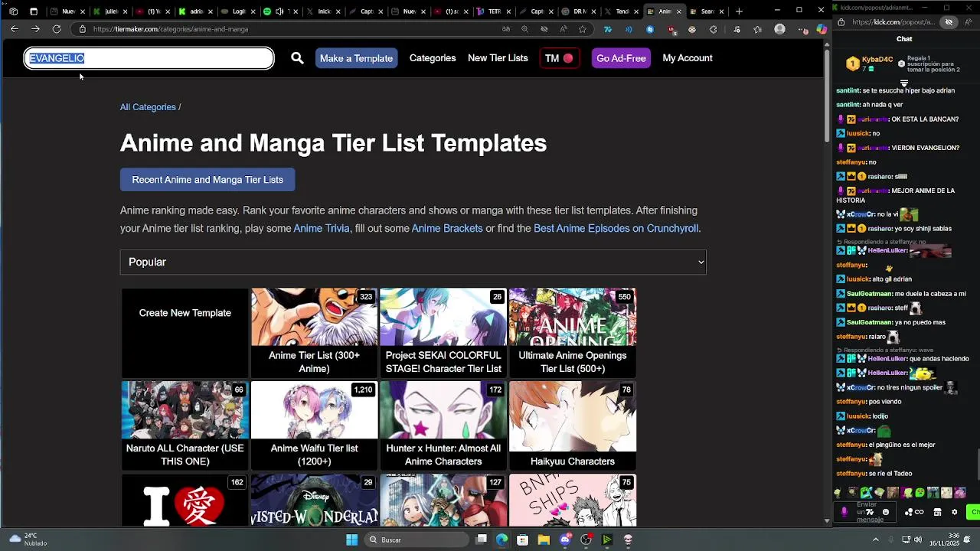Viewport: 980px width, 551px height.
Task: Open a new browser tab with the plus button
Action: coord(739,11)
